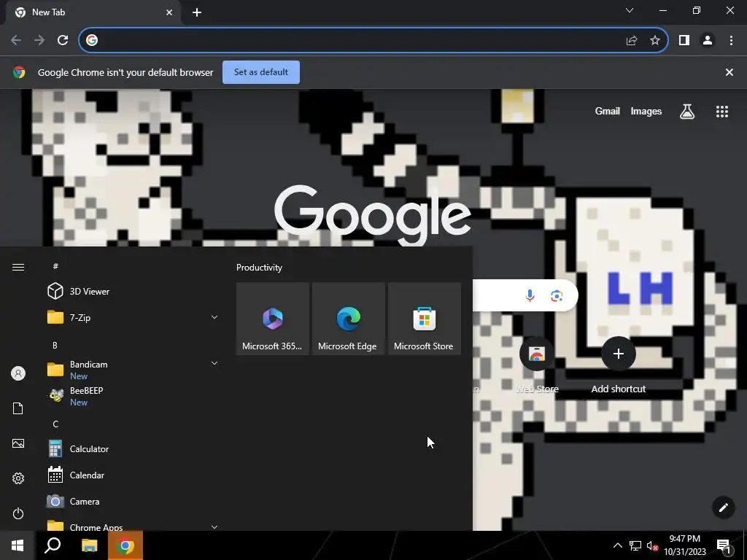Open the Microsoft Store tile
Image resolution: width=747 pixels, height=560 pixels.
pos(425,319)
